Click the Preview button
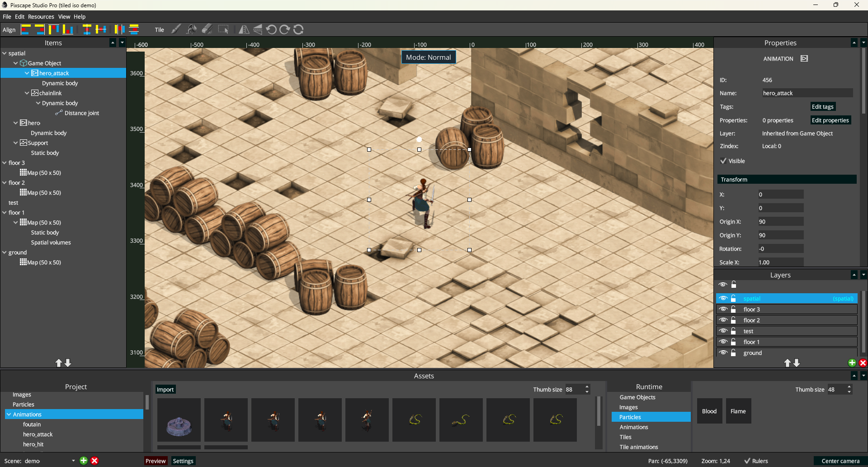868x467 pixels. (156, 461)
